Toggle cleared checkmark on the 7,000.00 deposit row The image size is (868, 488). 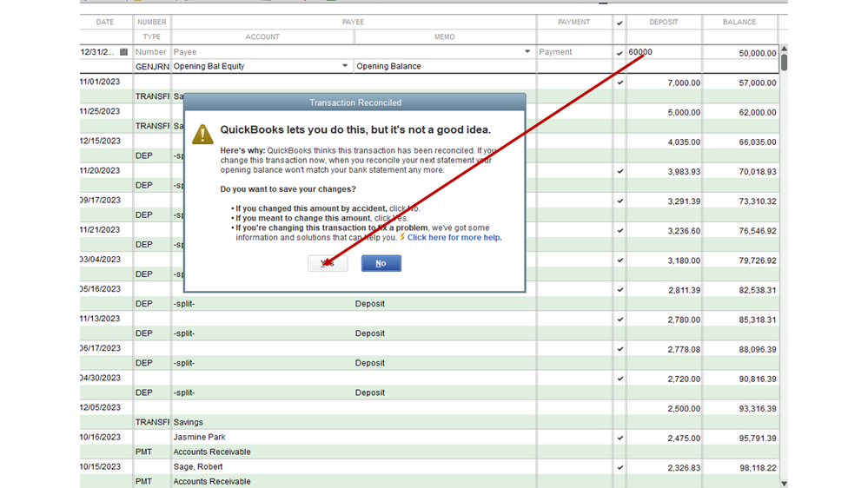point(620,82)
